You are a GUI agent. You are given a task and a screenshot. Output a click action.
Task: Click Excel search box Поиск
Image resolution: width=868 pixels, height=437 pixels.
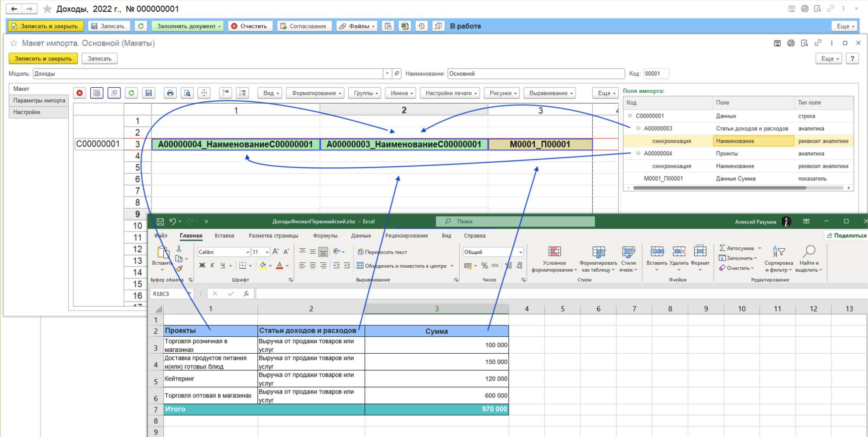[515, 221]
